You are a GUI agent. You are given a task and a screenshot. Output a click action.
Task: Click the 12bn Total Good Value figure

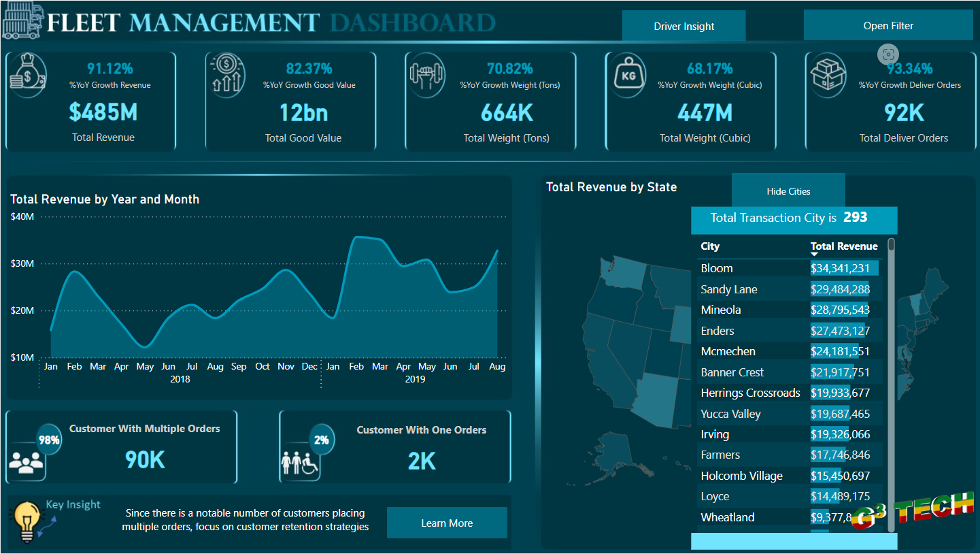303,112
